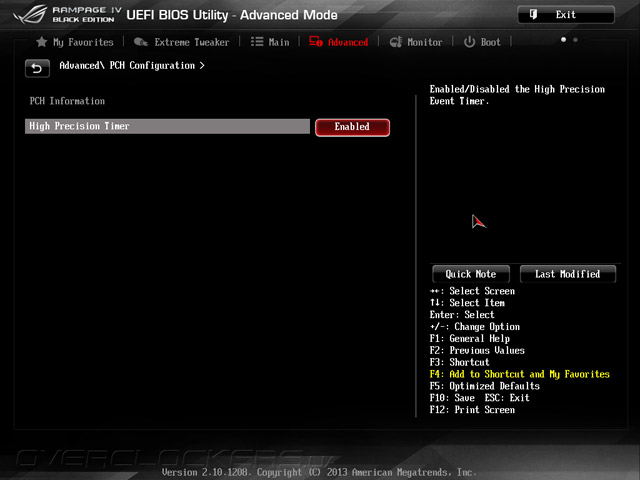640x480 pixels.
Task: Open the Main tab
Action: tap(279, 42)
